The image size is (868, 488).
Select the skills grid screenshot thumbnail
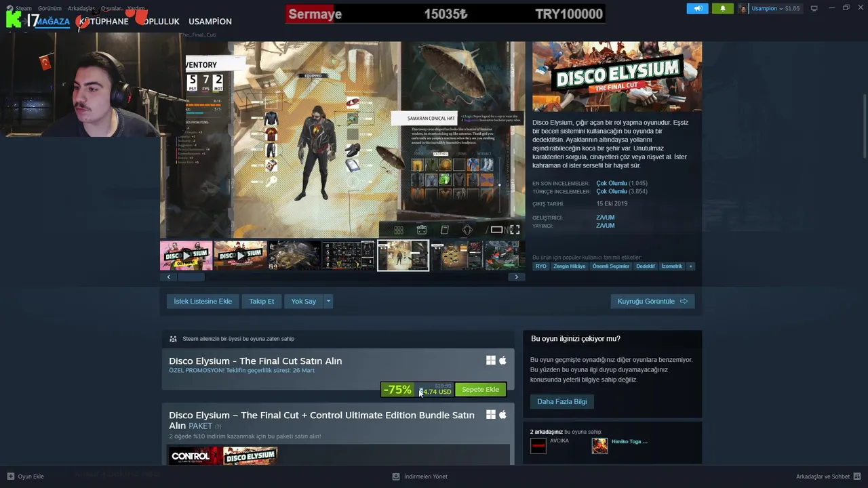(349, 256)
